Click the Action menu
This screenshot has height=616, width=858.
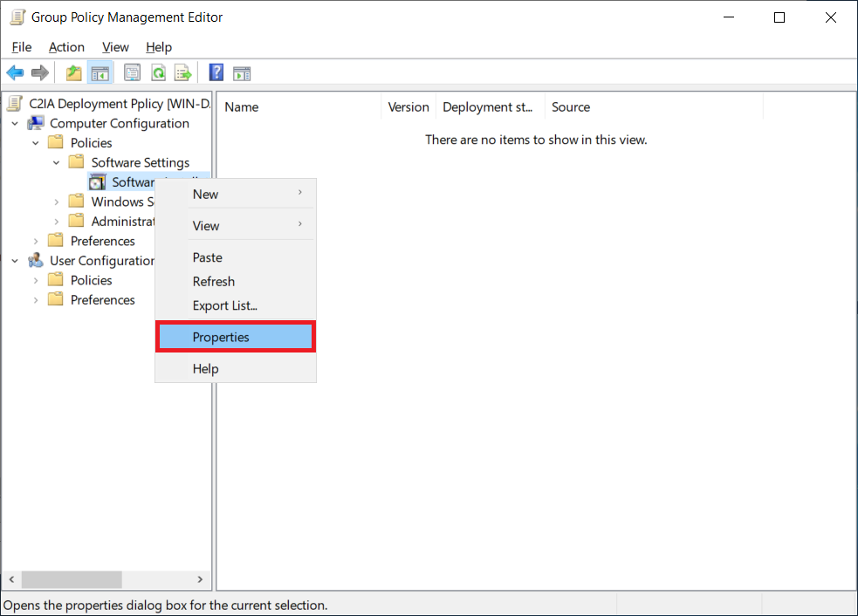tap(66, 47)
